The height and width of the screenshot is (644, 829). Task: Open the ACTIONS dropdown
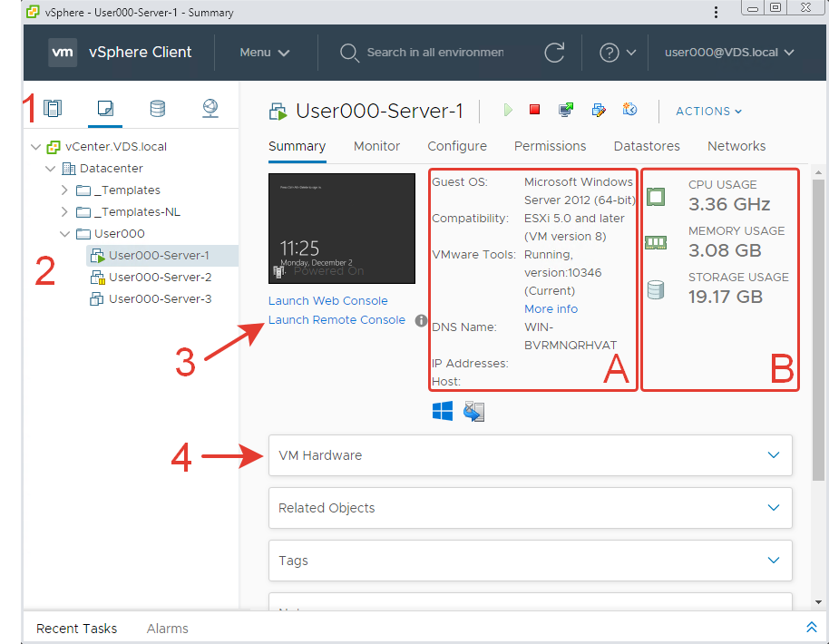pyautogui.click(x=708, y=111)
